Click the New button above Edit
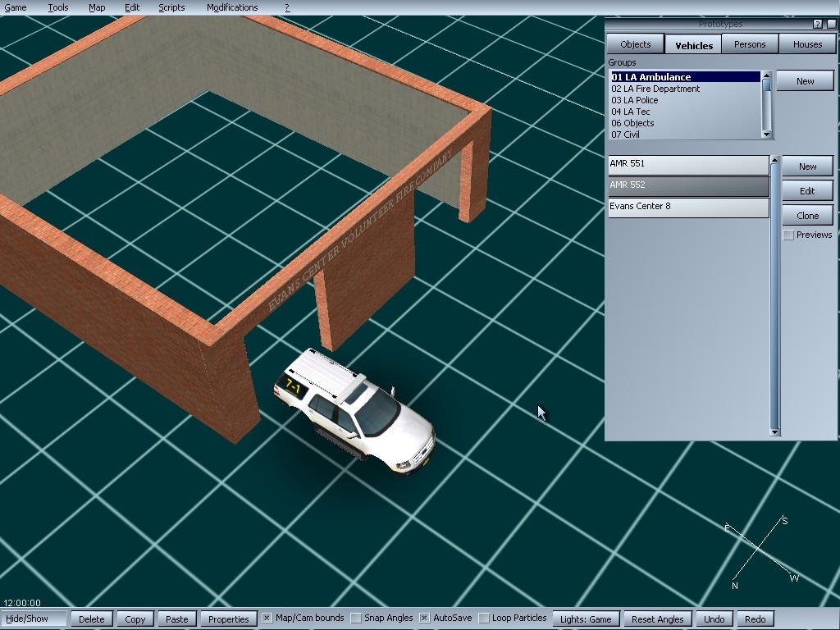The image size is (840, 630). coord(807,167)
